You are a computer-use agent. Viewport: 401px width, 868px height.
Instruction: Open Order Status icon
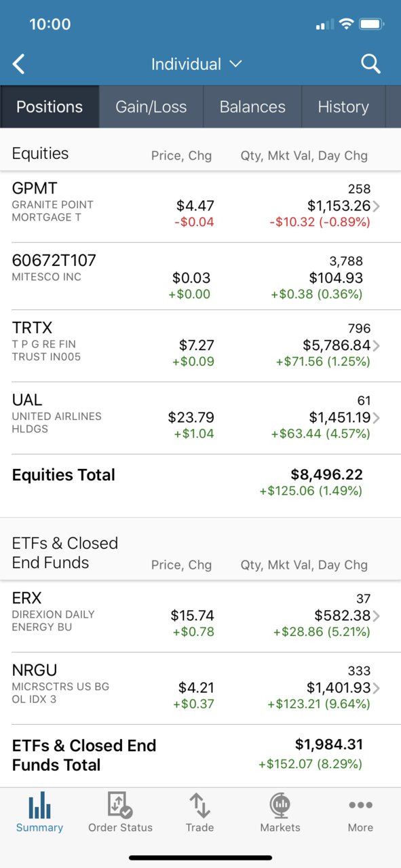120,805
